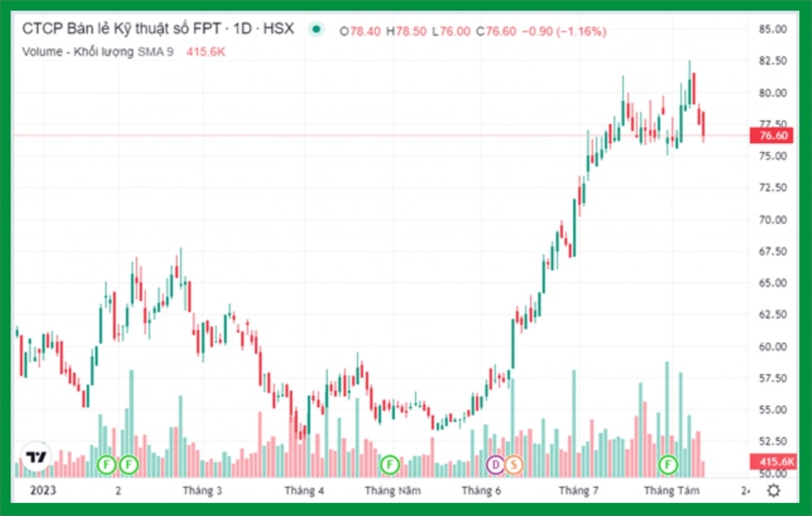Click the 55.00 price axis label
This screenshot has height=516, width=812.
point(773,410)
